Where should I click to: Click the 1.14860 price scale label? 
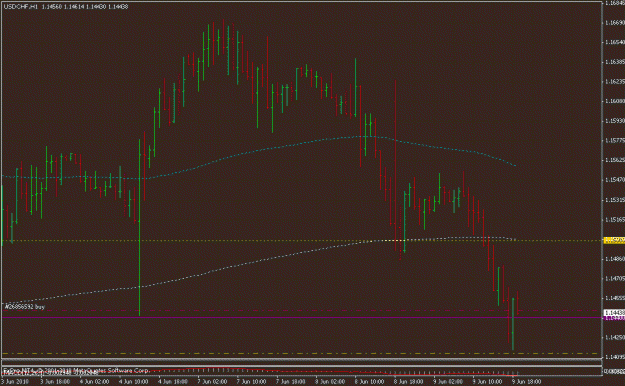615,259
